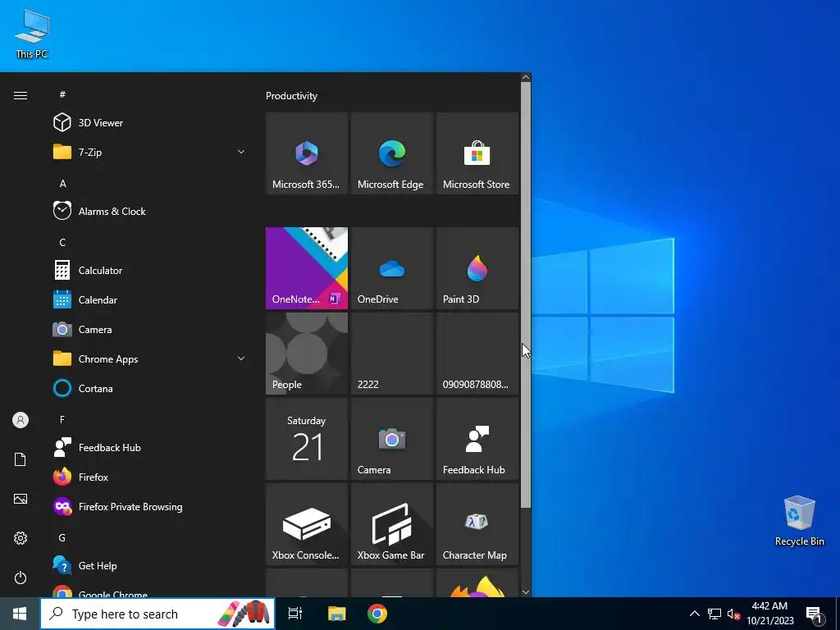840x630 pixels.
Task: Open the Microsoft Edge tile
Action: click(x=391, y=153)
